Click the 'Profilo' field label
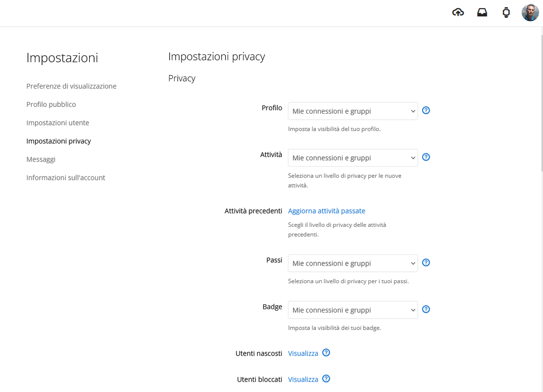 click(x=272, y=108)
